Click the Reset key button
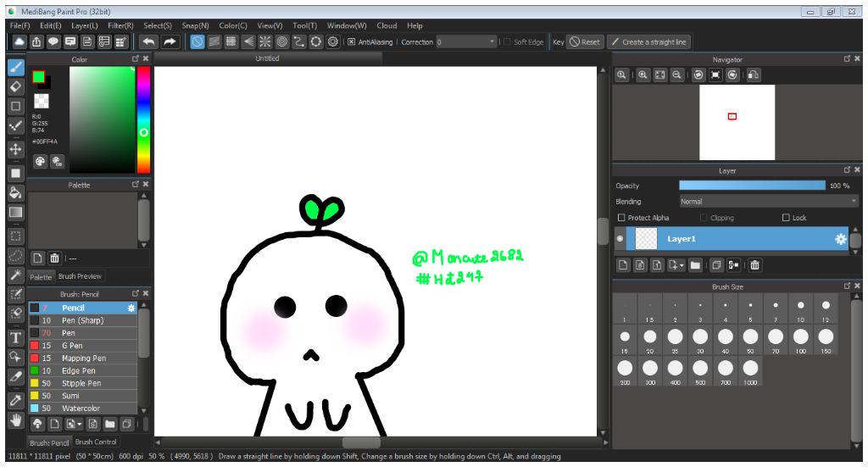The width and height of the screenshot is (868, 467). (585, 42)
